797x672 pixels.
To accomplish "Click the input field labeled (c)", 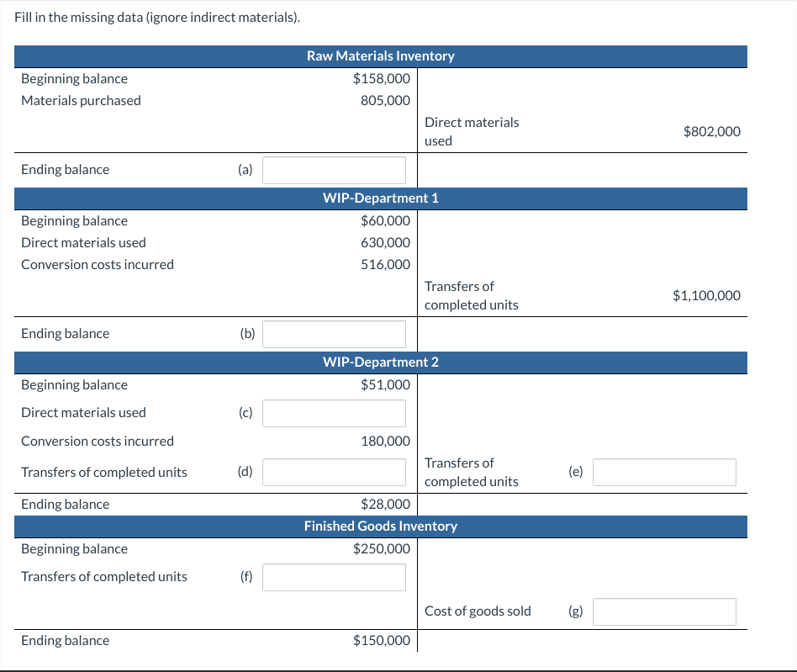I will tap(334, 413).
